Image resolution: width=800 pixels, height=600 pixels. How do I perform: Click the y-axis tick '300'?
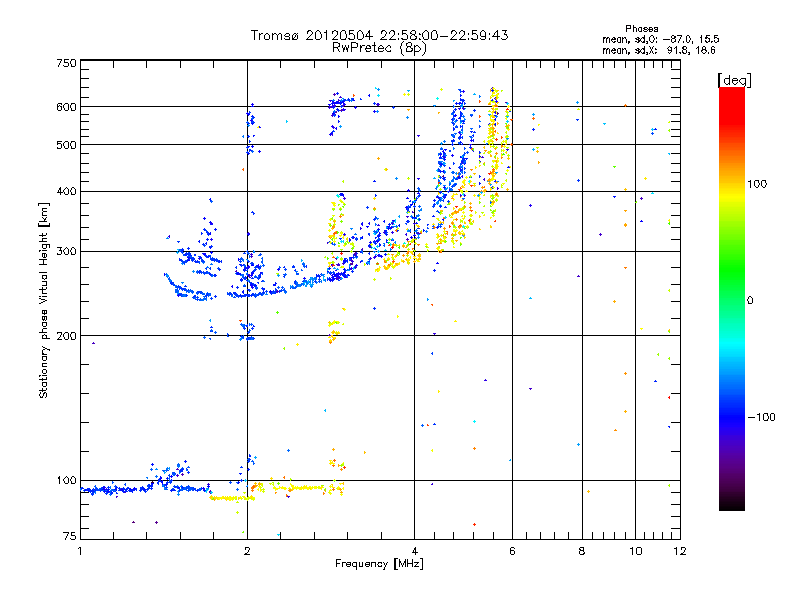66,251
